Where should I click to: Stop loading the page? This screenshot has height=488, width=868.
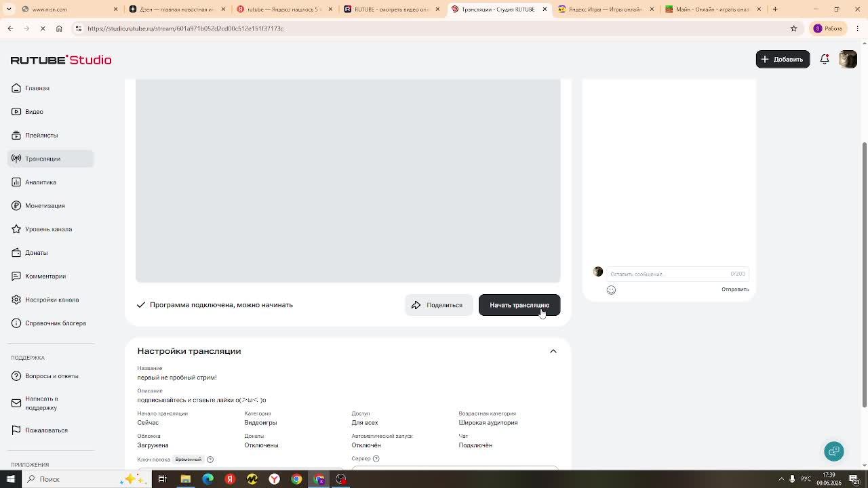pos(43,28)
